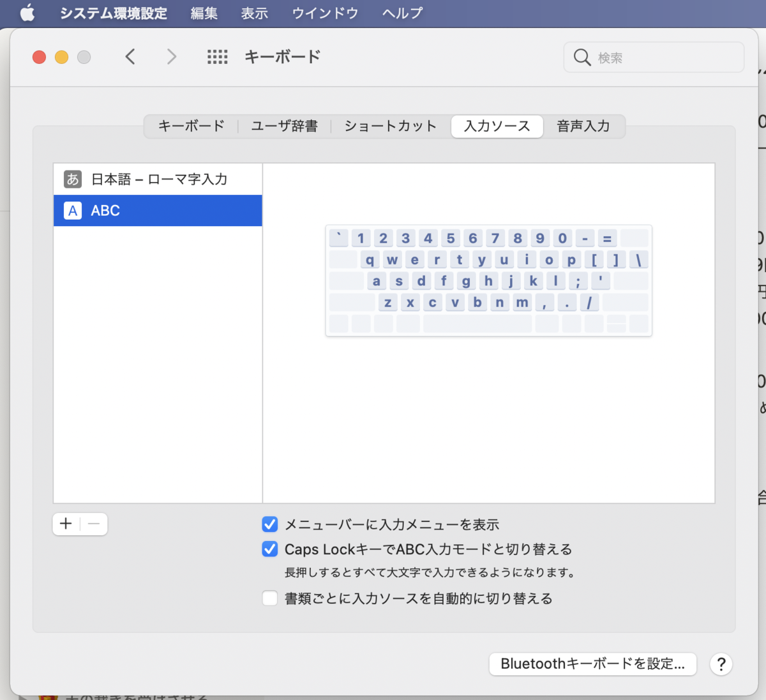Click the 長押しするとすべて大文字 hint text
766x700 pixels.
point(430,573)
